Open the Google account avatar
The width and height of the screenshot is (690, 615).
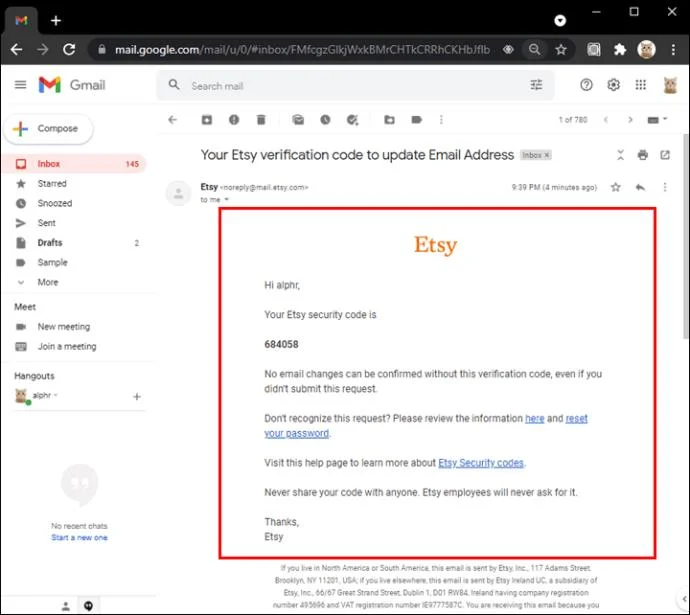coord(670,85)
